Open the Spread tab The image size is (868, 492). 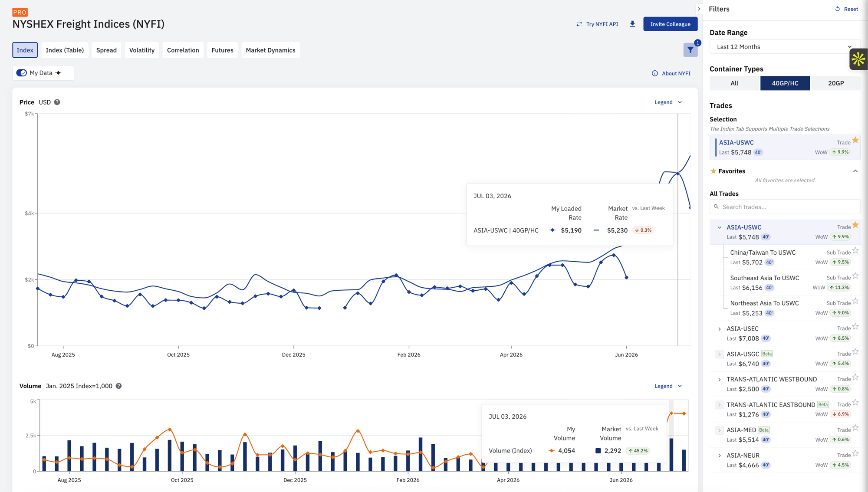coord(106,50)
